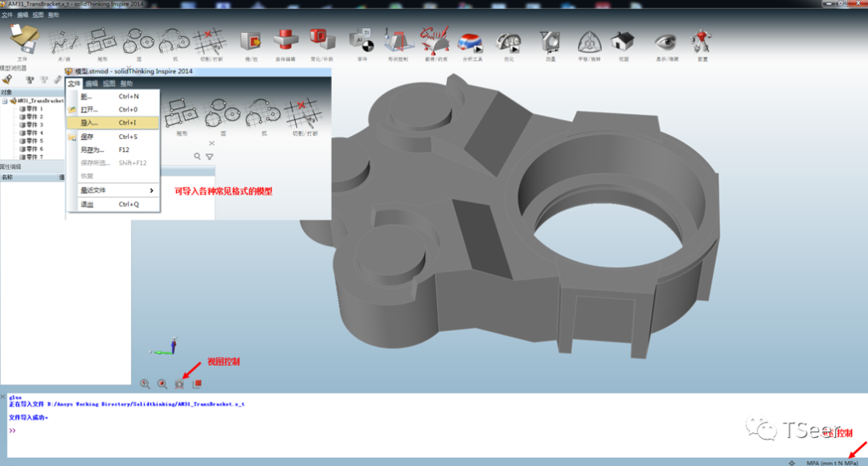Click the second magnifier view-control icon
This screenshot has height=466, width=868.
pyautogui.click(x=162, y=383)
